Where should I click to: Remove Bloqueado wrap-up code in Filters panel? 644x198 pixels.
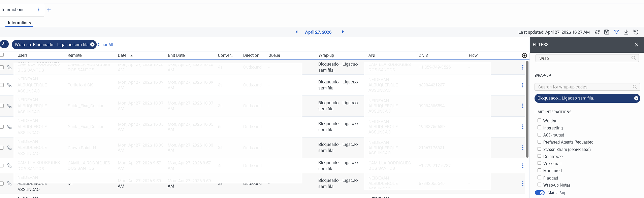click(636, 98)
